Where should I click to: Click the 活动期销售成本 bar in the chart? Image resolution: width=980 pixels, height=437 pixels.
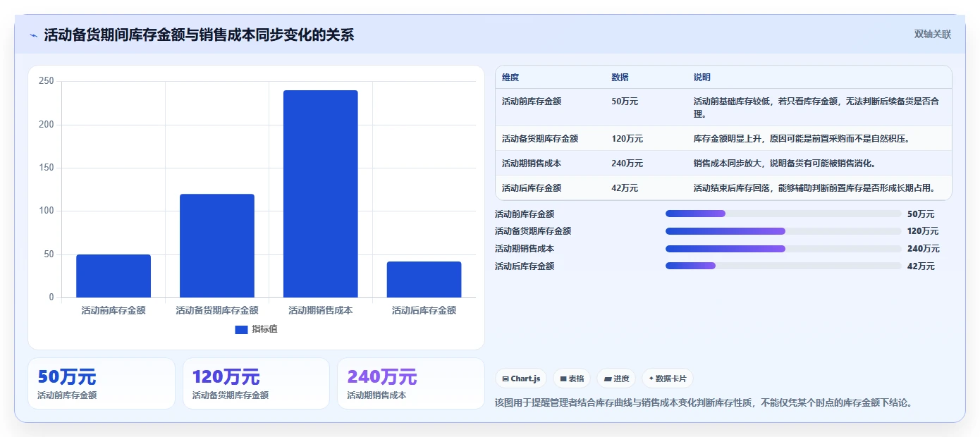point(321,194)
